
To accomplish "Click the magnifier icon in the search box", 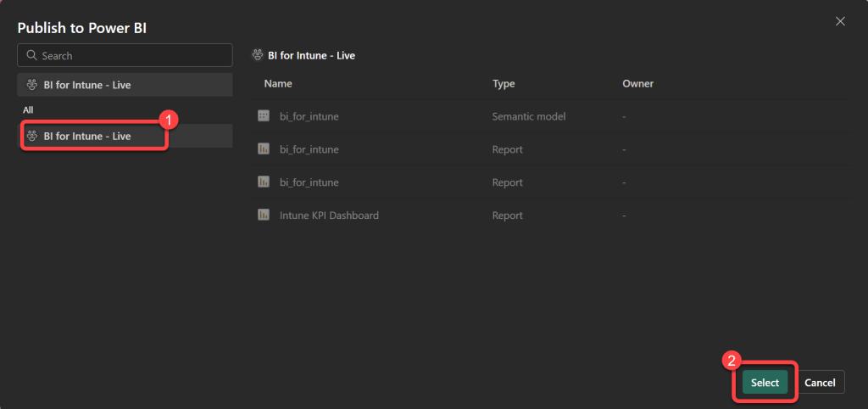I will (x=32, y=56).
